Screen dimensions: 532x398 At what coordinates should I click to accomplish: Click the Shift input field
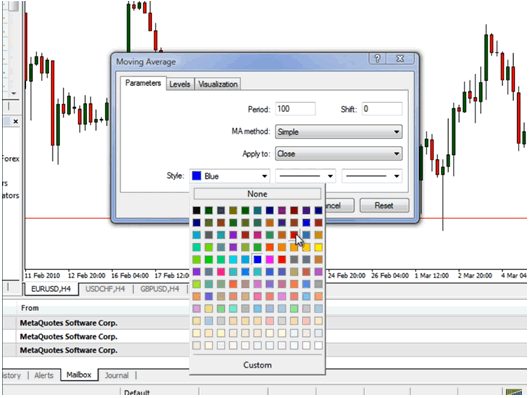382,109
